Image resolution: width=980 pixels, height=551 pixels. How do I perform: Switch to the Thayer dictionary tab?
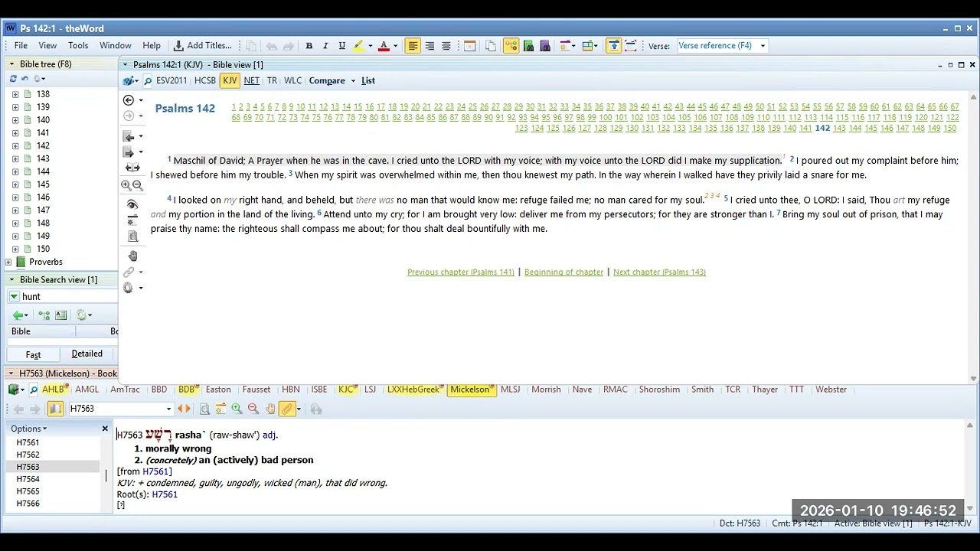click(765, 390)
